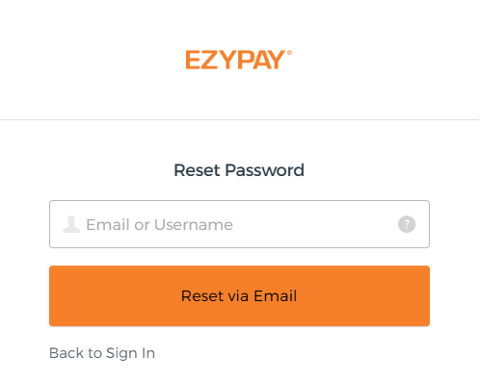The image size is (480, 382).
Task: Click the Email or Username placeholder text
Action: pos(160,225)
